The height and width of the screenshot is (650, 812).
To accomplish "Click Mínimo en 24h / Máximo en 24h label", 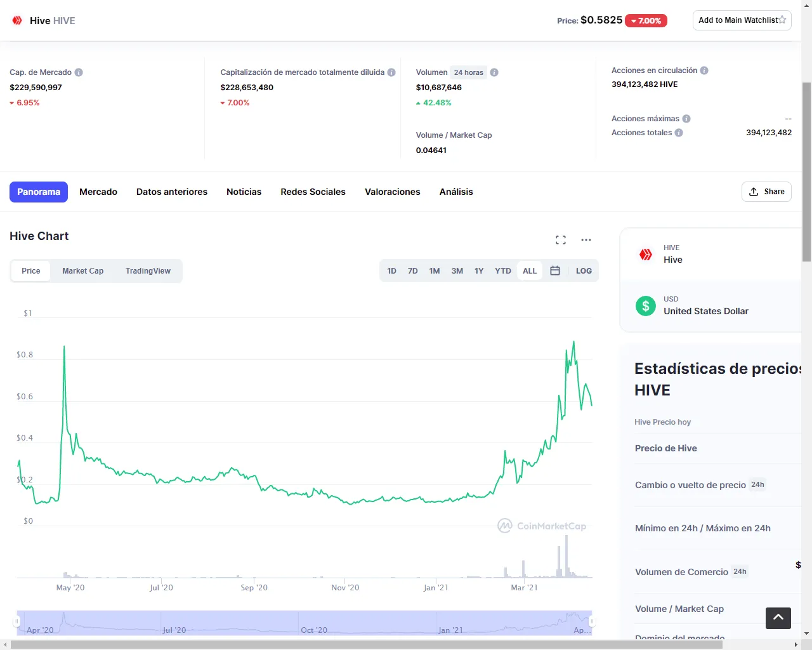I will point(703,528).
